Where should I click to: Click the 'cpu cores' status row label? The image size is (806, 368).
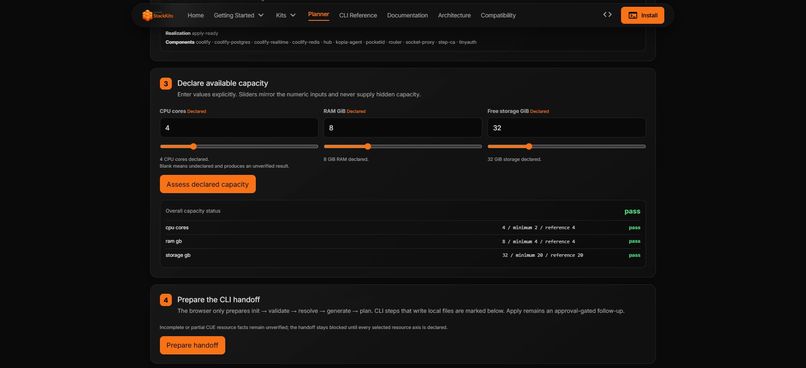pos(177,228)
